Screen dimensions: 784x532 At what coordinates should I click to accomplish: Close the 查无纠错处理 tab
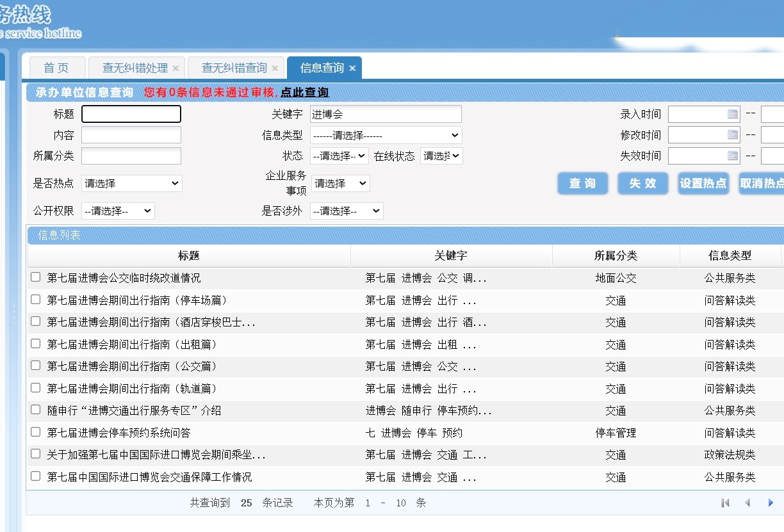176,69
